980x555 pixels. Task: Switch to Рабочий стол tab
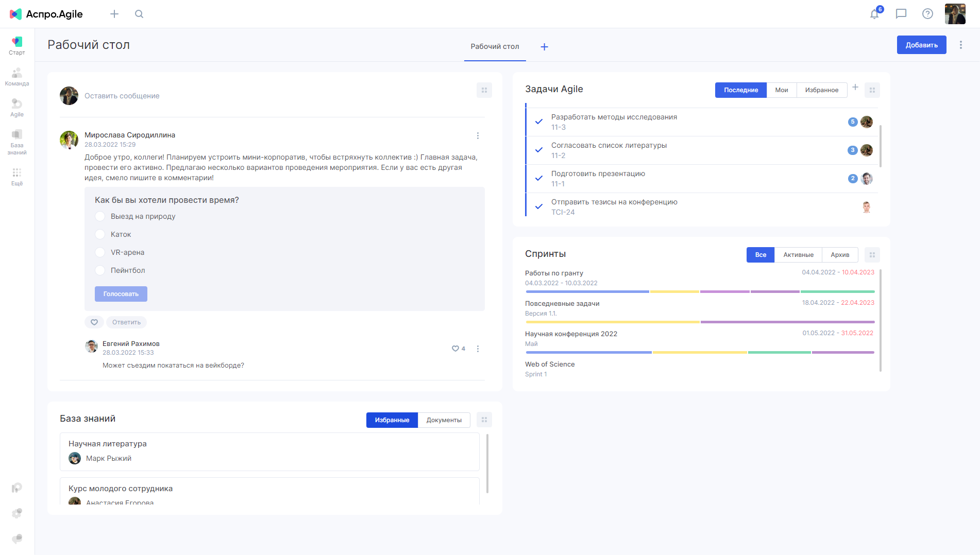(x=495, y=46)
